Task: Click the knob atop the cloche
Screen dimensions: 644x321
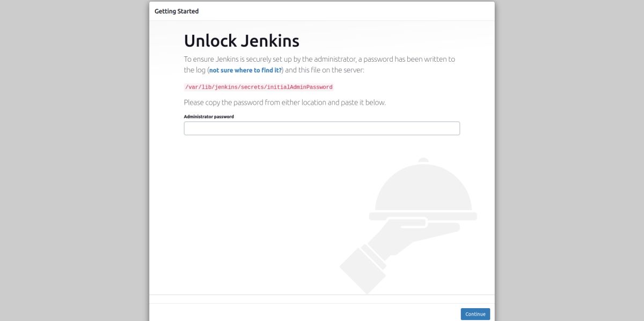Action: coord(423,160)
